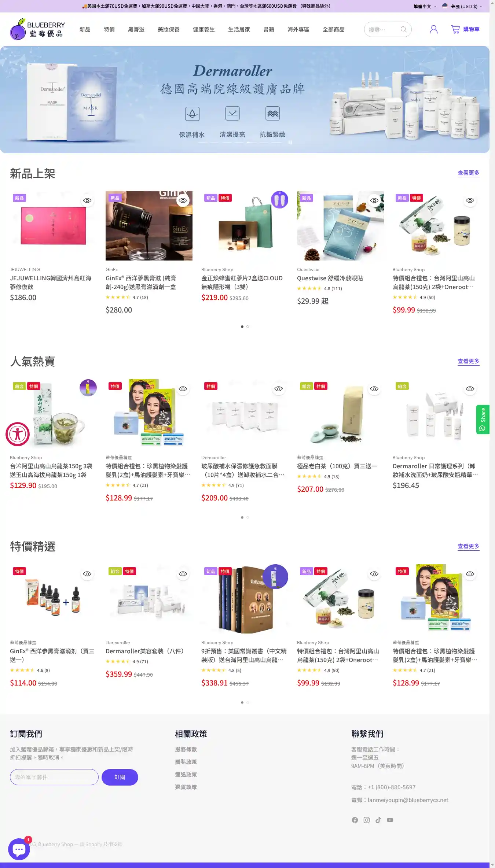
Task: Quick view Dermaroller 美容套裝 via eye icon
Action: point(183,574)
